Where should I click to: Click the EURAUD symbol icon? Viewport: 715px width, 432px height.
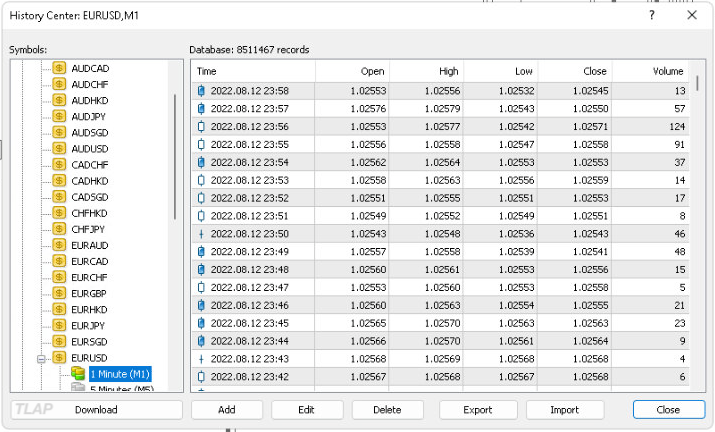[59, 245]
